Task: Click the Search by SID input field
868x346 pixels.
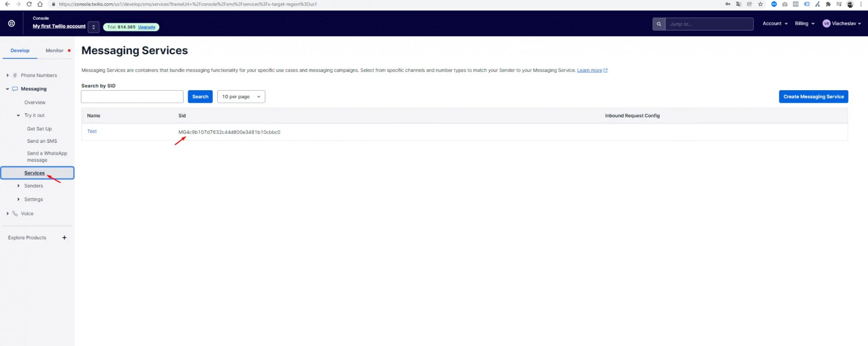Action: (132, 97)
